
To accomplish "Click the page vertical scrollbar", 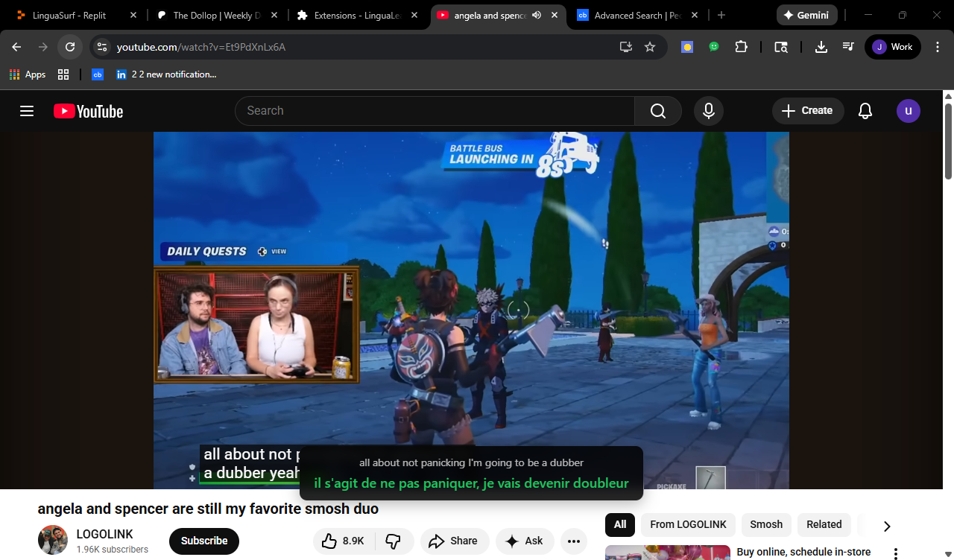I will [948, 141].
